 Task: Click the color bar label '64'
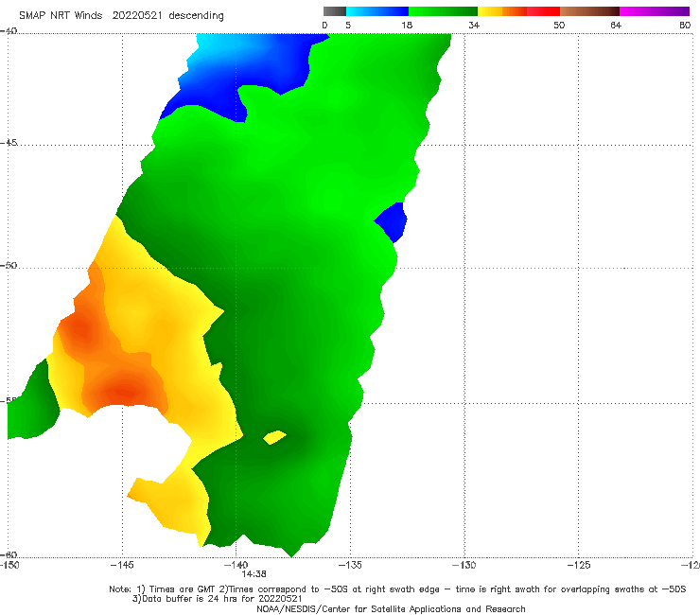click(x=616, y=25)
